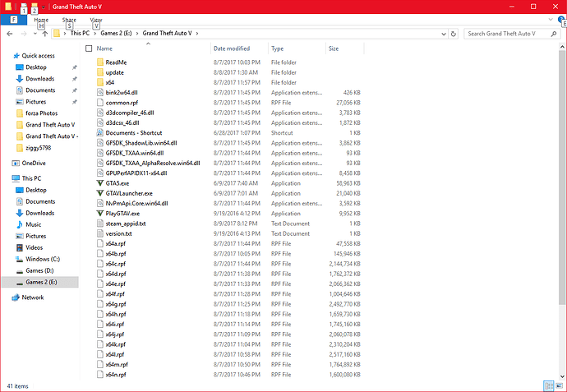Switch to details view icon
Screen dimensions: 567x392
[x=549, y=385]
